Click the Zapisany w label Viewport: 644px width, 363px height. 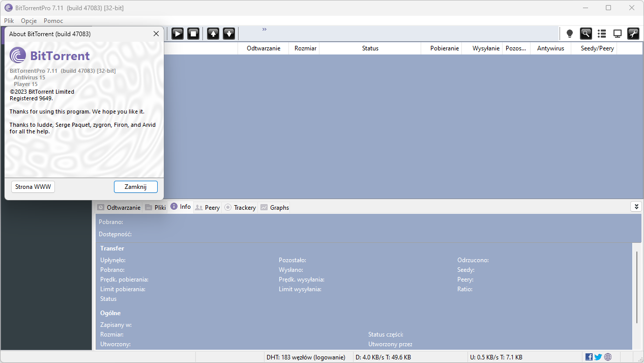coord(116,325)
